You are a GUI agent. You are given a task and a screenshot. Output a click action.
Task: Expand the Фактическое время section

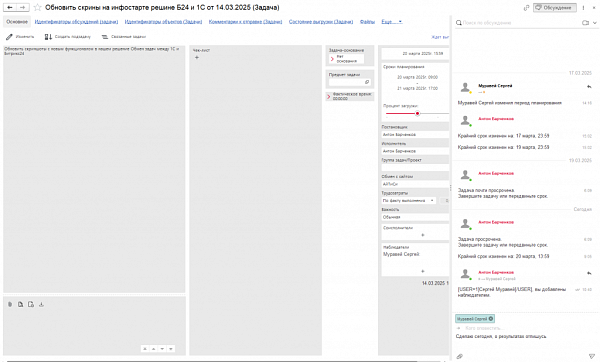click(328, 96)
